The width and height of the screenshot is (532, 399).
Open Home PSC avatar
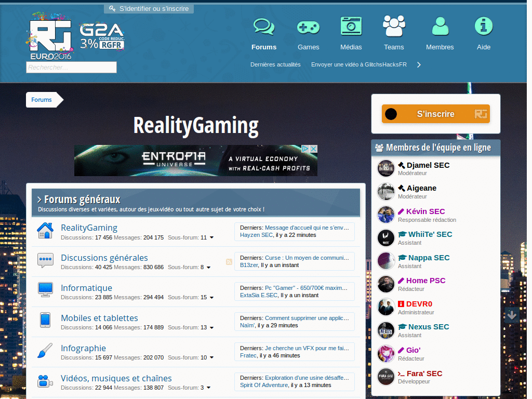pos(386,284)
